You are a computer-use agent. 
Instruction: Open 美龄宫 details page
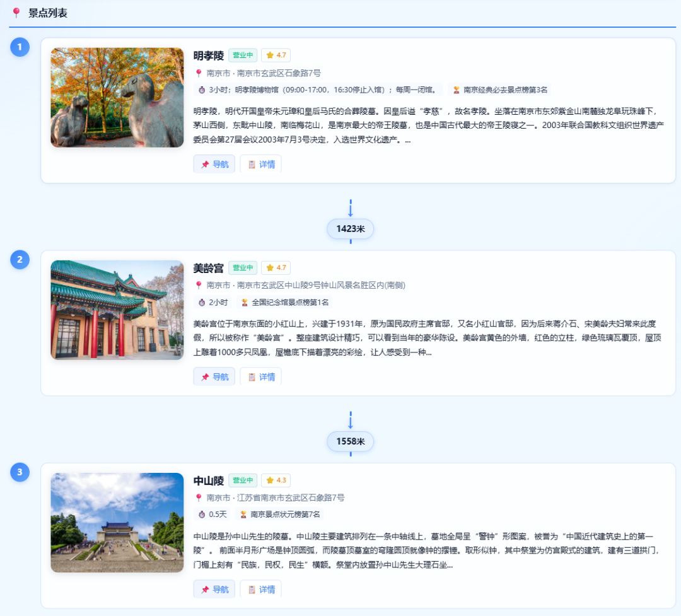tap(261, 377)
